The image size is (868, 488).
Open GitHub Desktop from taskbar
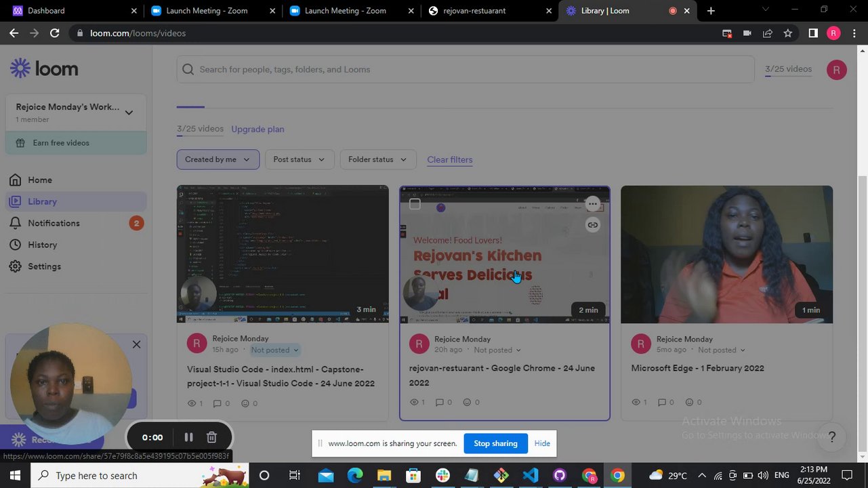tap(560, 475)
